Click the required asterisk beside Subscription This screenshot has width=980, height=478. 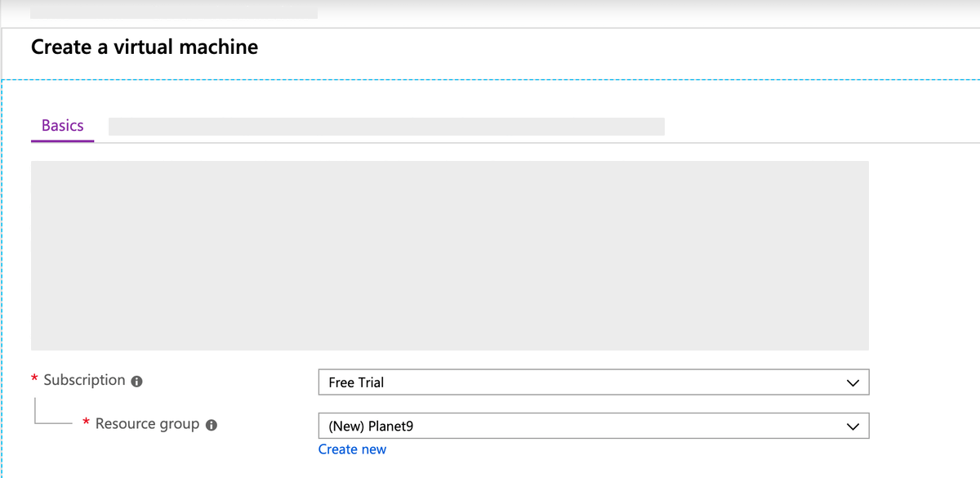coord(33,378)
